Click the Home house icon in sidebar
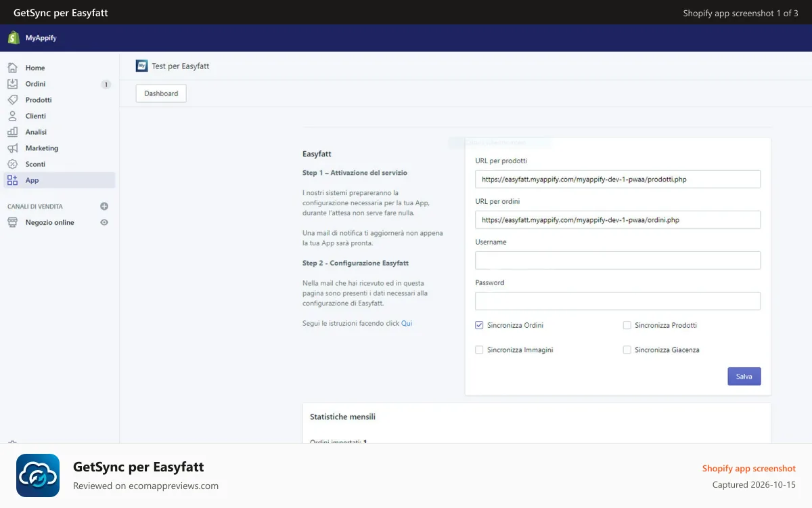This screenshot has height=508, width=812. click(12, 68)
